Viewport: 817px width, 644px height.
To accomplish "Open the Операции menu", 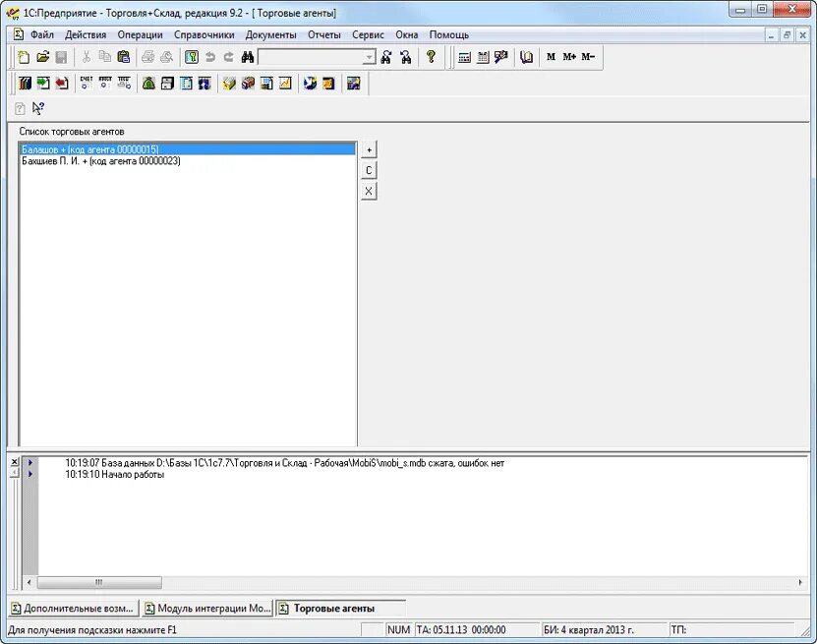I will (x=141, y=35).
